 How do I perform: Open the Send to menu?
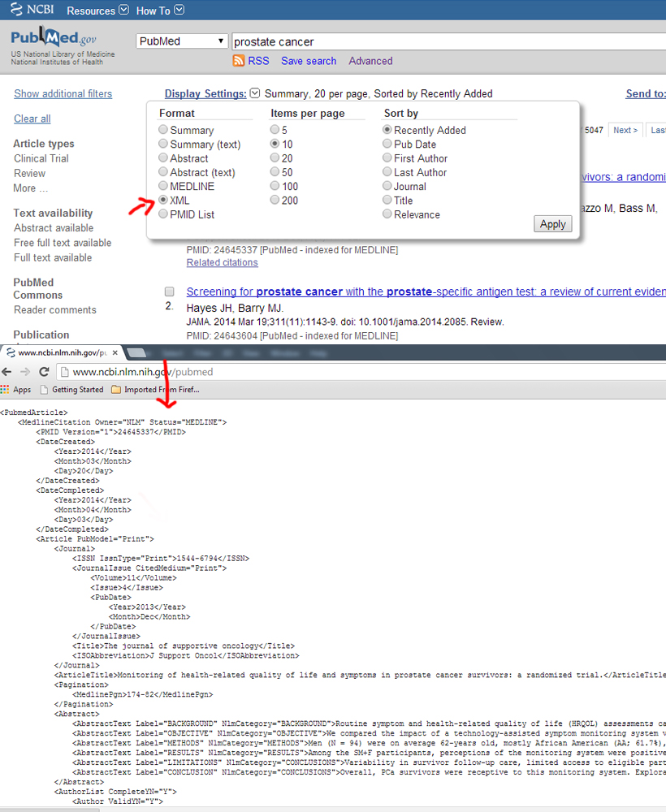[x=645, y=93]
